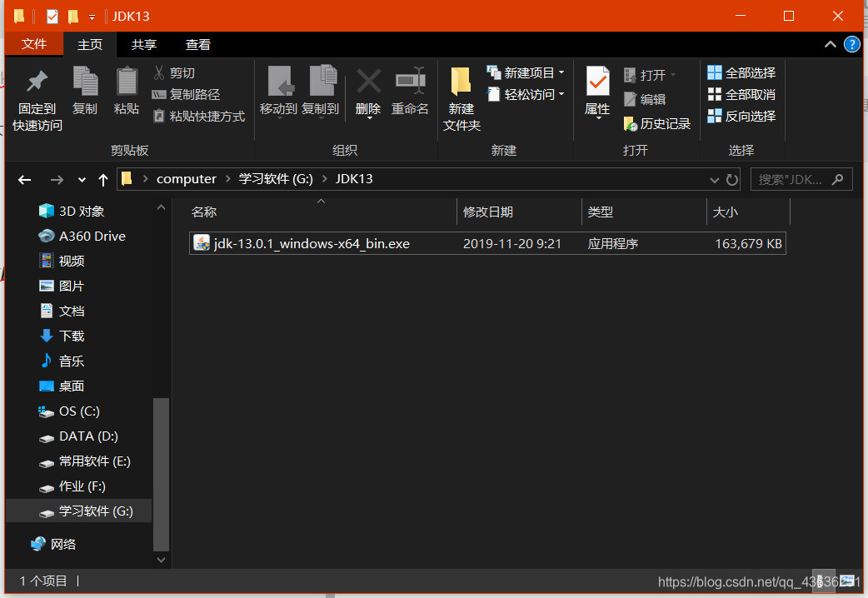Switch to 主页 (Home) tab
868x598 pixels.
[x=90, y=44]
